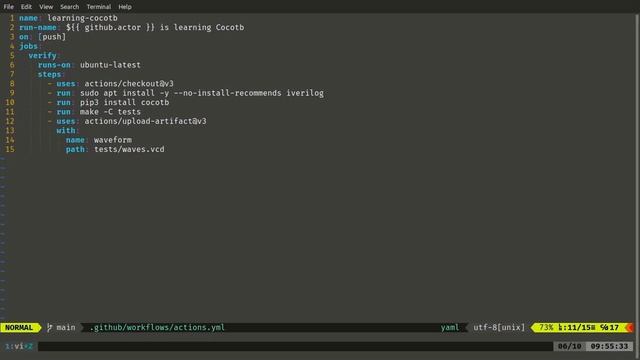
Task: Click the .github/workflows/actions.yml file path
Action: 157,327
